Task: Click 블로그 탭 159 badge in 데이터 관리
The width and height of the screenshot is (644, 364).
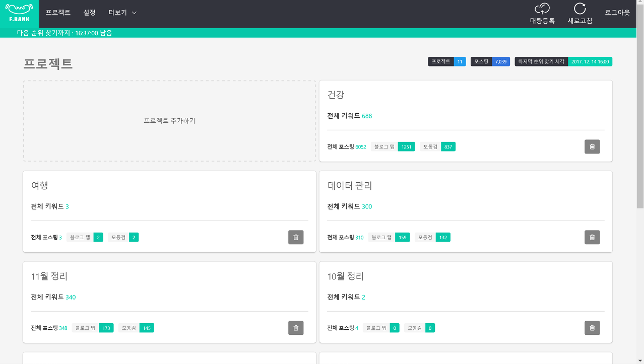Action: pyautogui.click(x=389, y=237)
